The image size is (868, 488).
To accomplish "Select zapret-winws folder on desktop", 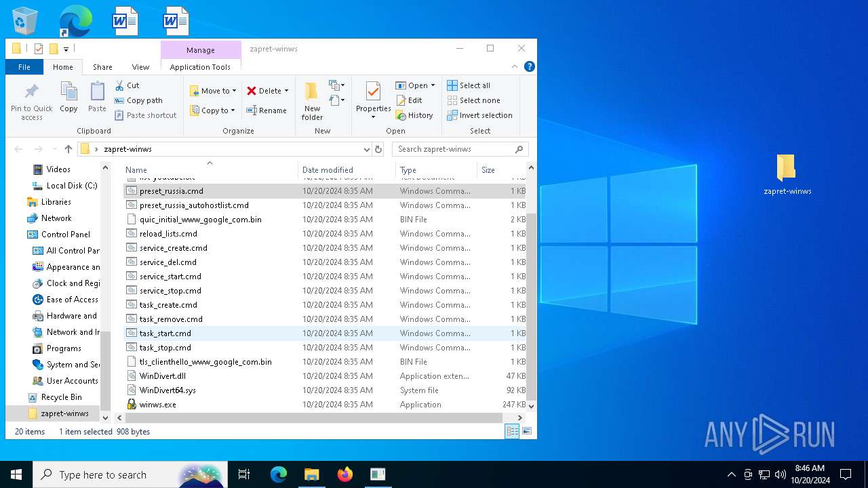I will (787, 174).
